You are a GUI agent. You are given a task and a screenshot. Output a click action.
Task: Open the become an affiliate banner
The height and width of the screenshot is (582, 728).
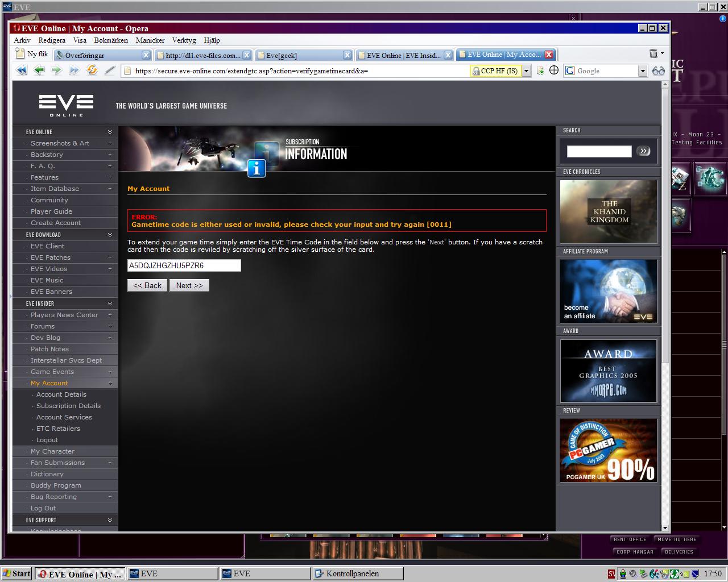609,291
